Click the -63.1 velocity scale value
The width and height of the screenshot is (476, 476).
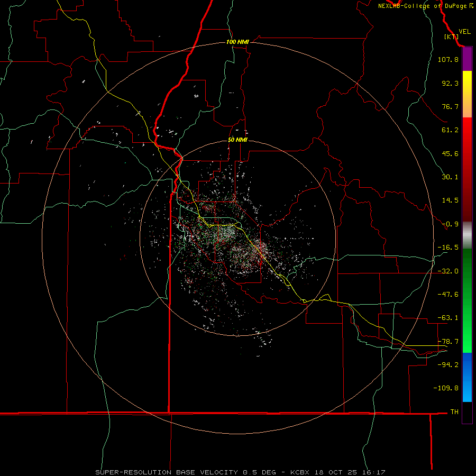[448, 318]
